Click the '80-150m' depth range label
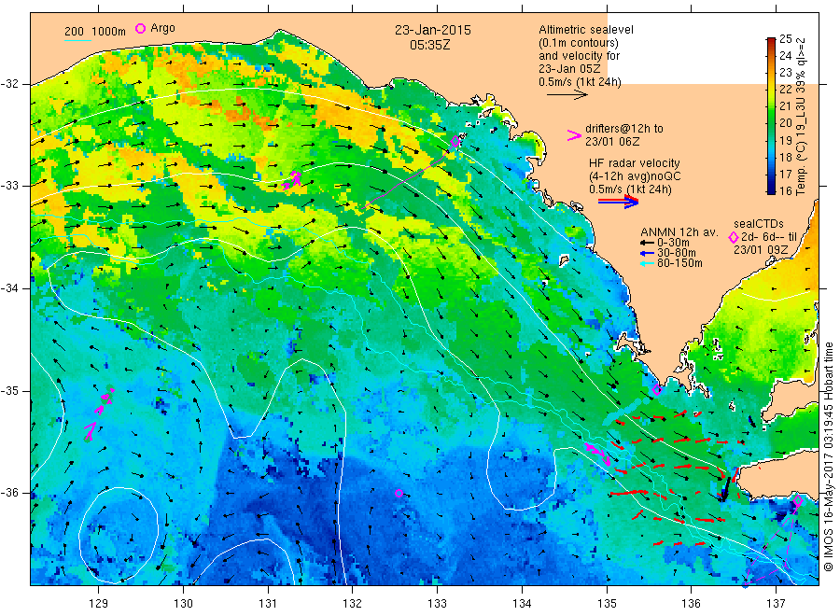This screenshot has width=840, height=616. 679,263
